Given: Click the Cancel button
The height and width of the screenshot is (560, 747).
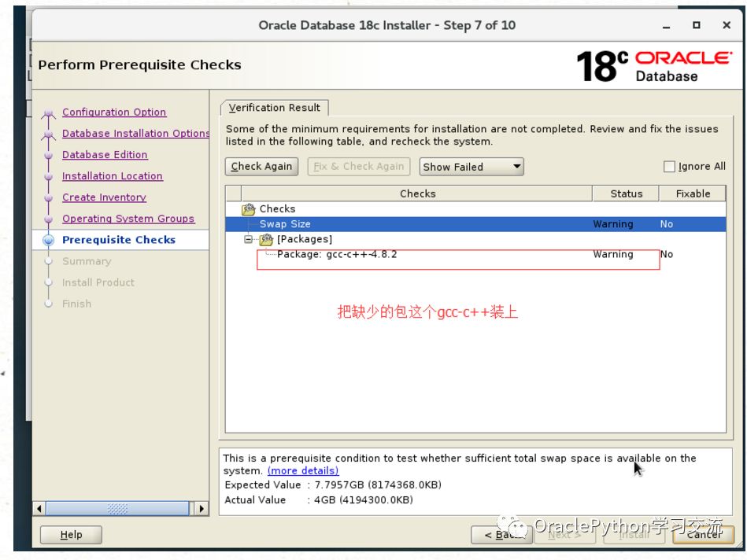Looking at the screenshot, I should 704,535.
